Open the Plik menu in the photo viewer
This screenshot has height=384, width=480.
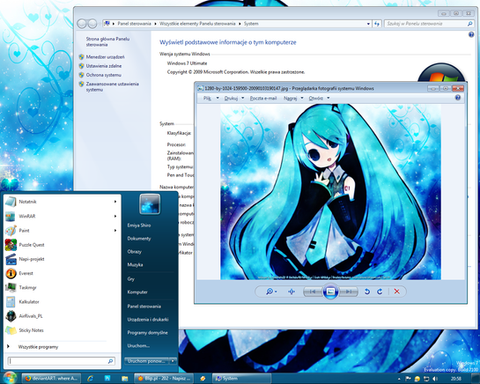tap(211, 98)
